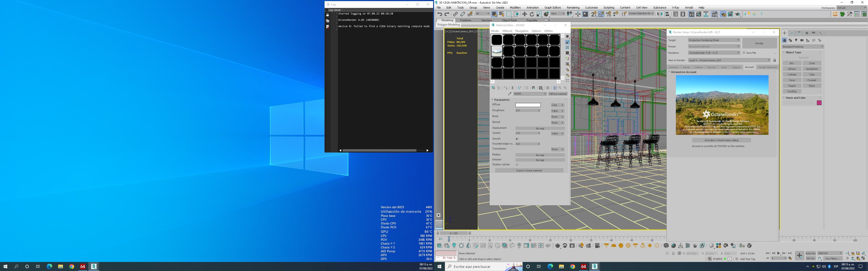Enable the Save File checkbox

click(x=744, y=53)
